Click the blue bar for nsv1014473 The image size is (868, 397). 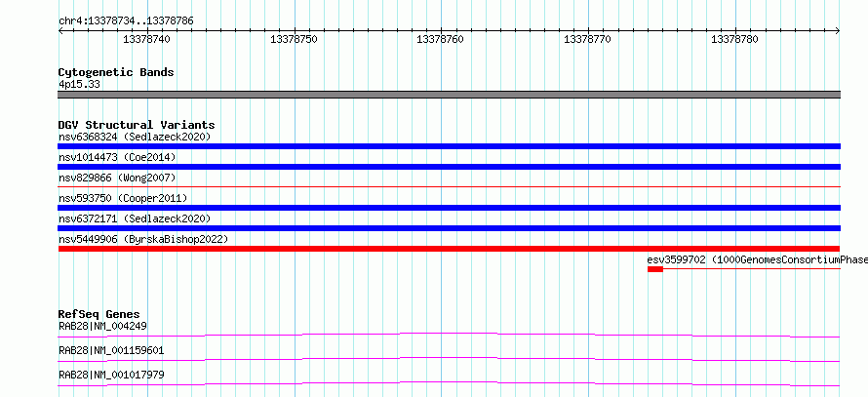pos(449,167)
